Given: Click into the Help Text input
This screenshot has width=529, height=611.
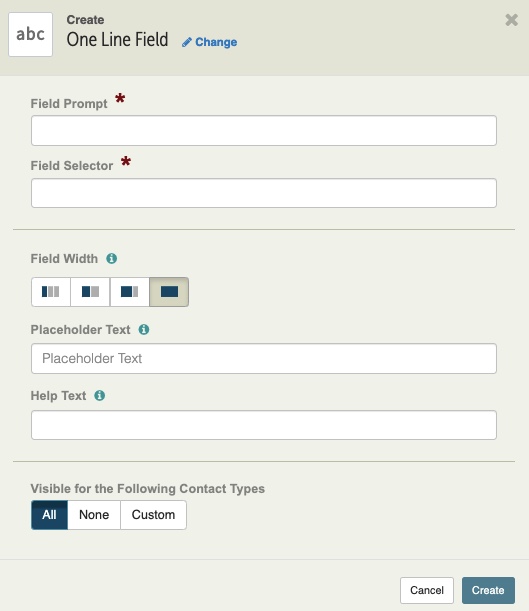Looking at the screenshot, I should [x=264, y=425].
